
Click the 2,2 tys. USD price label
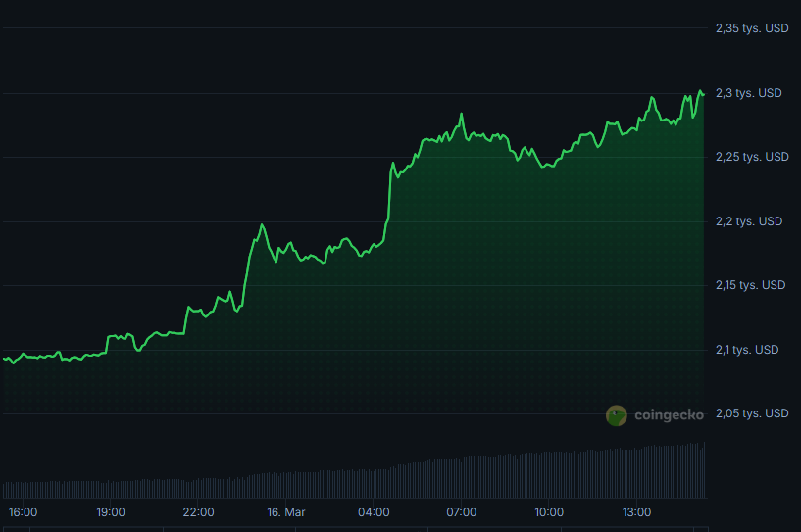749,221
